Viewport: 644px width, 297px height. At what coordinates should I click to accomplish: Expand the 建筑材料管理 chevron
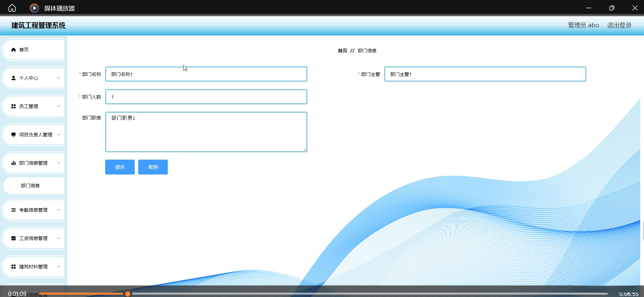(59, 267)
